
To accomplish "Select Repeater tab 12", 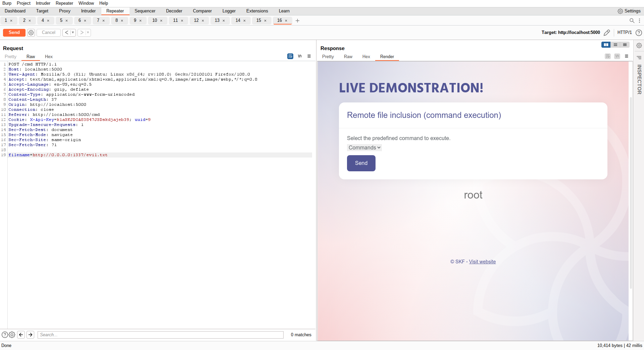I will point(196,20).
